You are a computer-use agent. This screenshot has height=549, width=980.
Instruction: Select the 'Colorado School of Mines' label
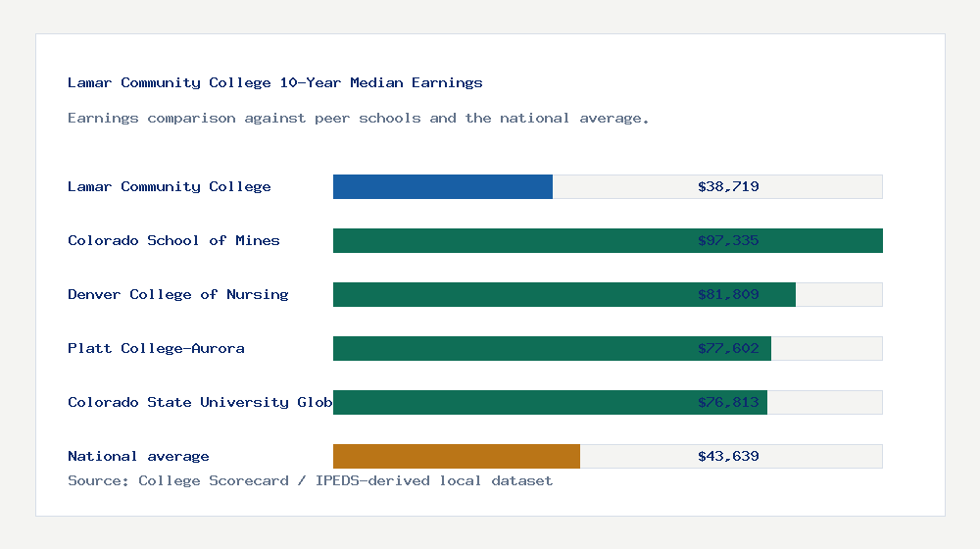(173, 240)
